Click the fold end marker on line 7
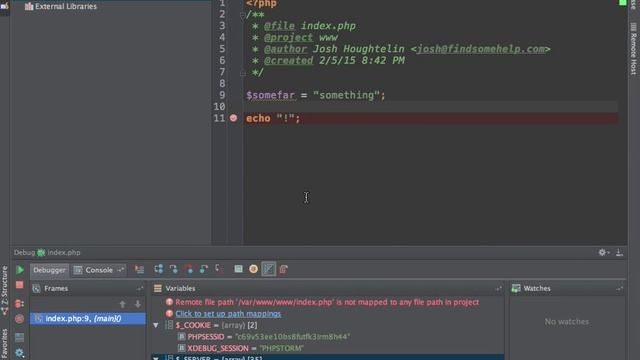640x360 pixels. point(242,74)
